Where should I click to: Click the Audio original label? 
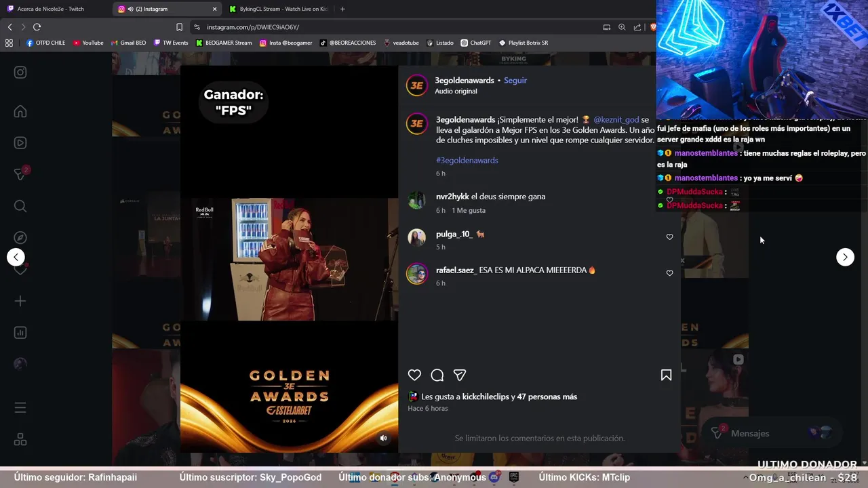456,91
